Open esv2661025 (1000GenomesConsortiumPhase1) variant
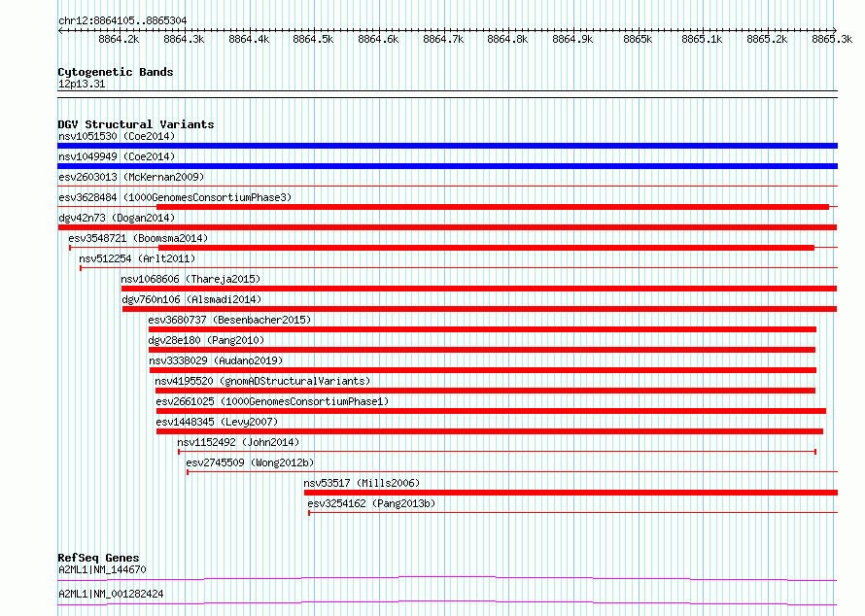This screenshot has height=616, width=865. (x=272, y=401)
